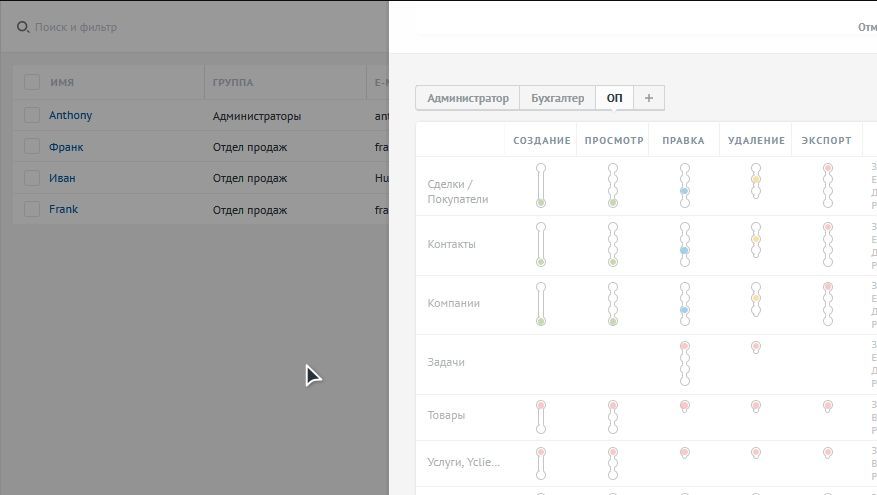Switch to the Администратор role tab
Screen dimensions: 877x495
pos(467,98)
